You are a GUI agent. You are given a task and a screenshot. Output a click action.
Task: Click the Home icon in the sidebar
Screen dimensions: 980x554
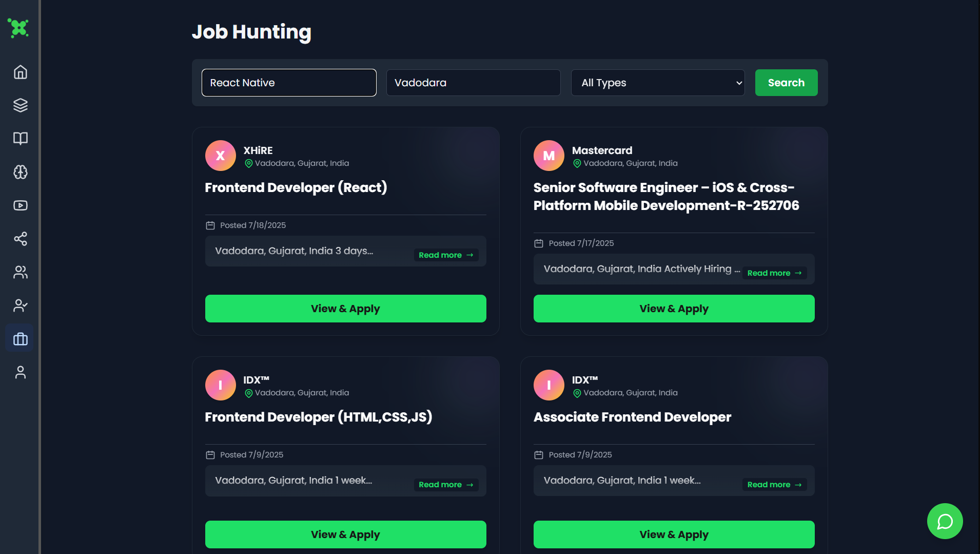click(19, 72)
